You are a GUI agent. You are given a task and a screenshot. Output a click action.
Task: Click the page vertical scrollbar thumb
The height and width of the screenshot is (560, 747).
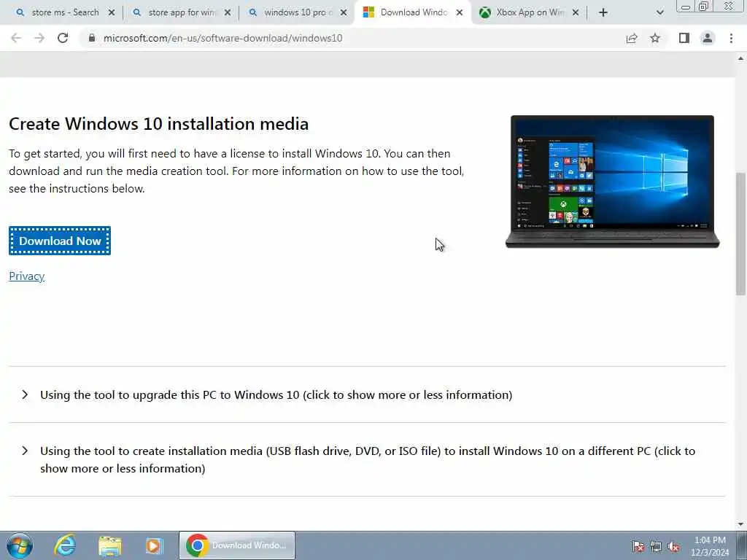click(x=741, y=233)
